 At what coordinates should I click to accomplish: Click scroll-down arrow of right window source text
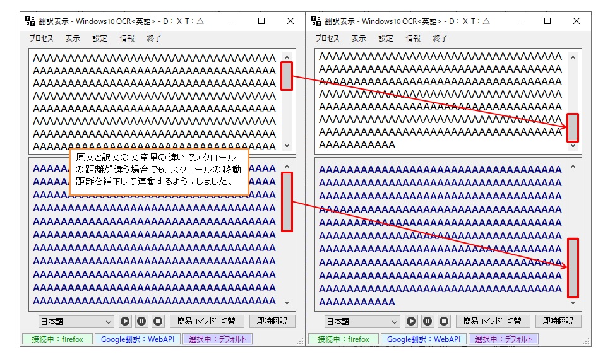coord(573,146)
